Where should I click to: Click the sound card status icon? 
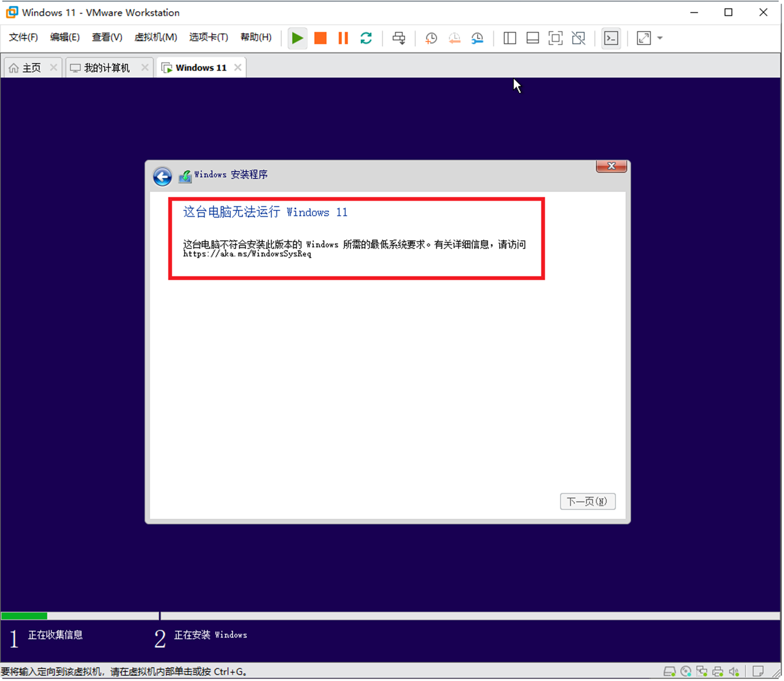point(734,673)
